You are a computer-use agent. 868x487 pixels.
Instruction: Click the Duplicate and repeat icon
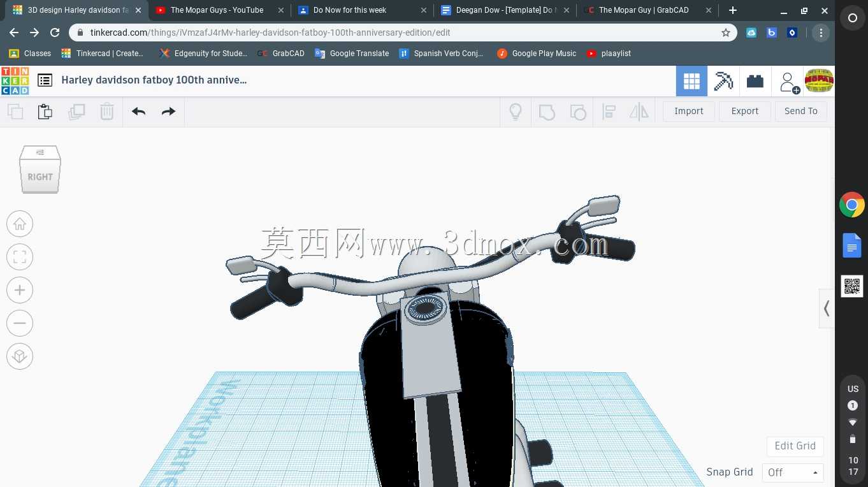[x=76, y=112]
